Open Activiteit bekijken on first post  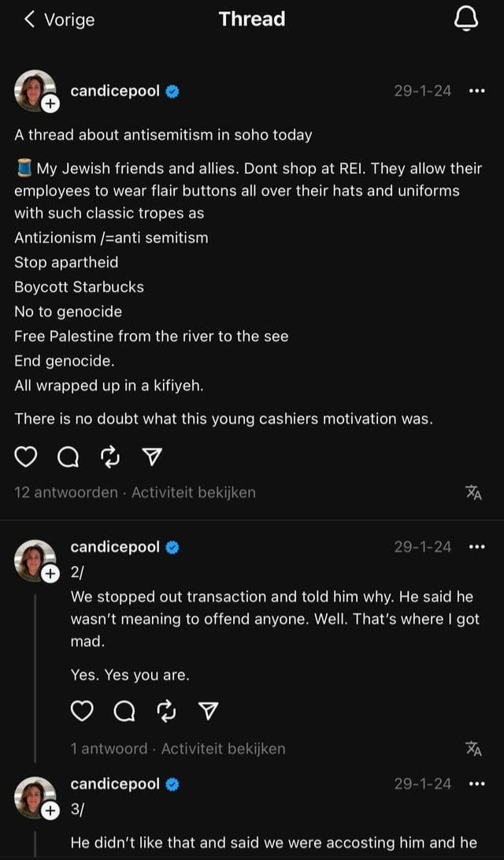pos(194,493)
